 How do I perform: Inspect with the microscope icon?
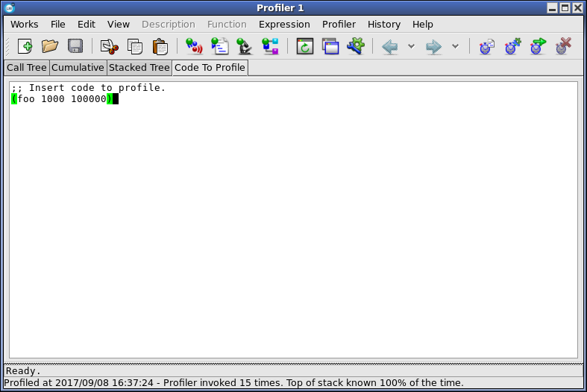click(245, 47)
